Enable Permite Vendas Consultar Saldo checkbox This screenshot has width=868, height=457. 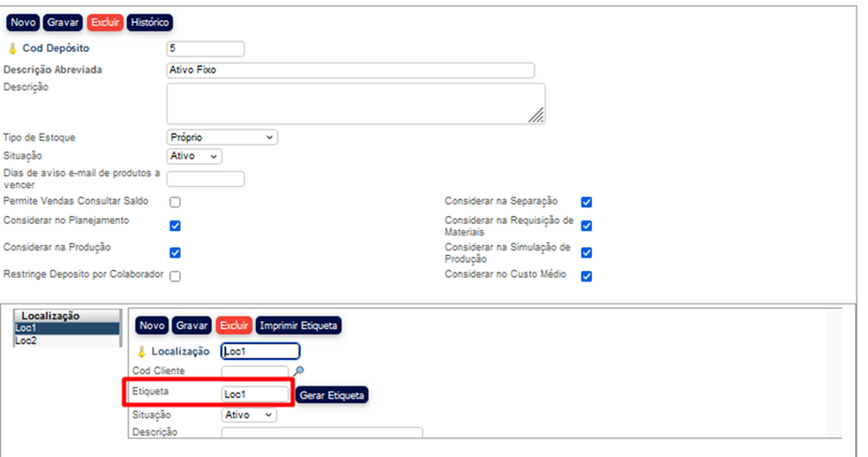pos(175,202)
